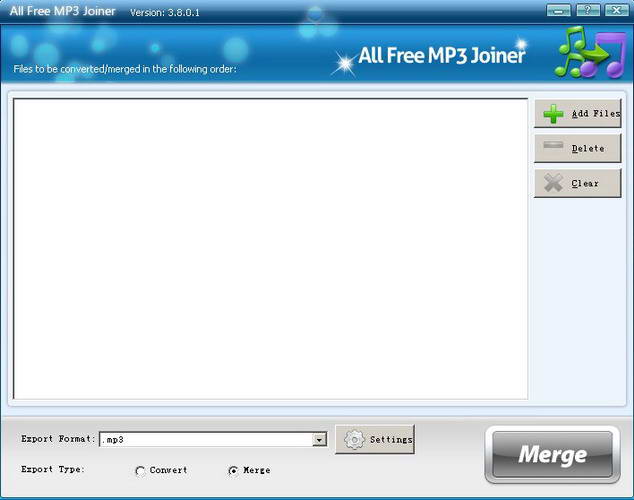
Task: Close the All Free MP3 Joiner window
Action: (x=617, y=10)
